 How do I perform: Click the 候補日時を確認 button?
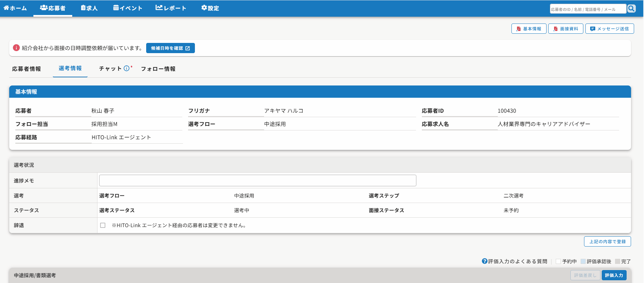(170, 48)
